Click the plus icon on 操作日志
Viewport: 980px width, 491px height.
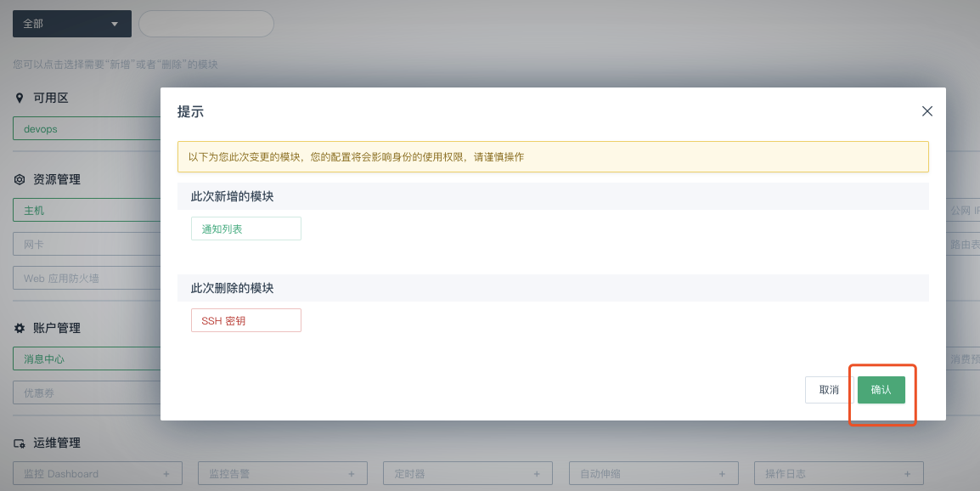click(x=907, y=474)
